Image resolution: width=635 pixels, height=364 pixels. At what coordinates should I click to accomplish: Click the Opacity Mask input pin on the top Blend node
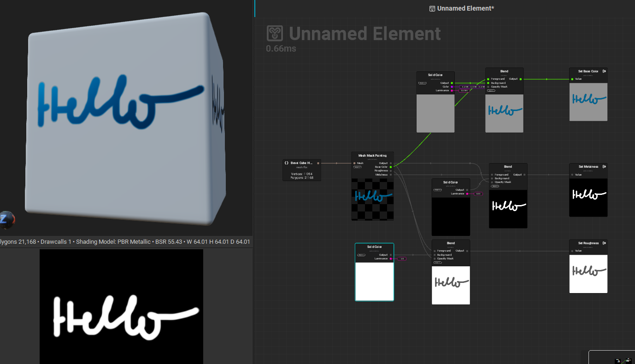[488, 87]
